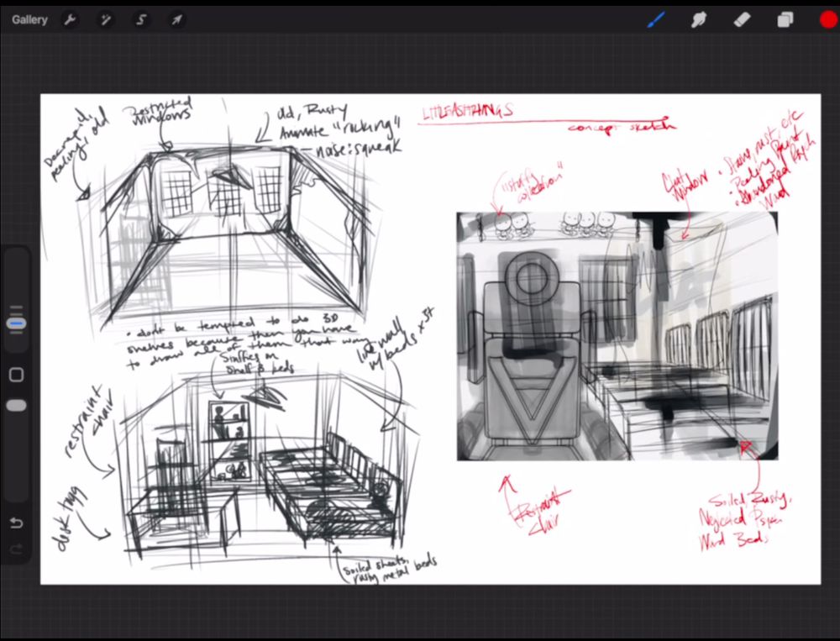840x641 pixels.
Task: Tap the grayscale room concept sketch
Action: point(617,336)
